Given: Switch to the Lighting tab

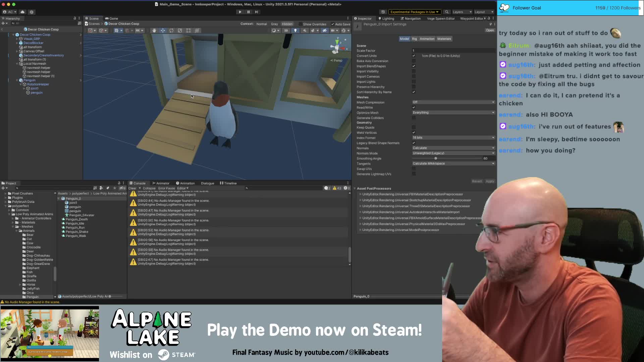Looking at the screenshot, I should coord(386,18).
